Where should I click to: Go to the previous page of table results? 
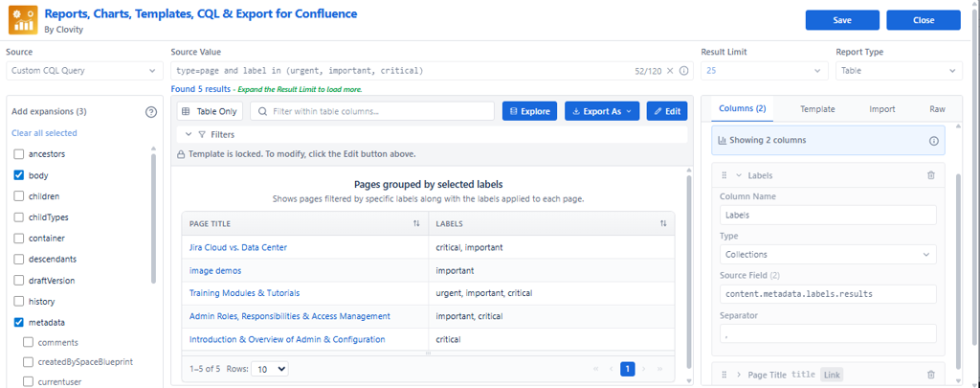612,369
